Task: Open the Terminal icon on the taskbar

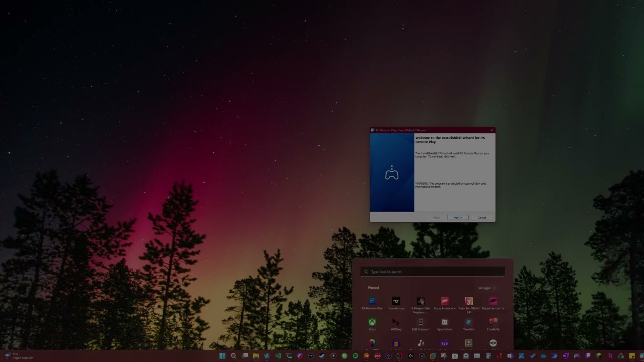Action: (x=289, y=356)
